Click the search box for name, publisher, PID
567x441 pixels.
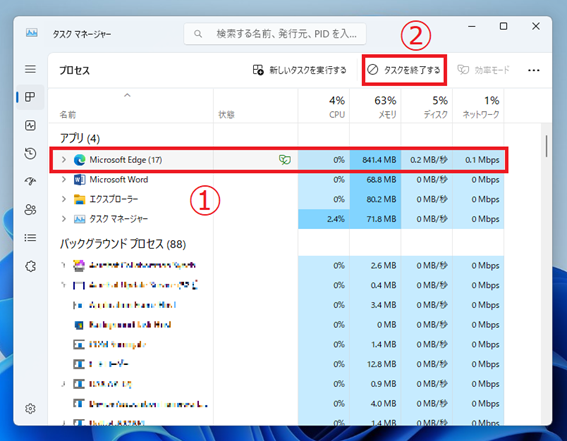(x=275, y=34)
